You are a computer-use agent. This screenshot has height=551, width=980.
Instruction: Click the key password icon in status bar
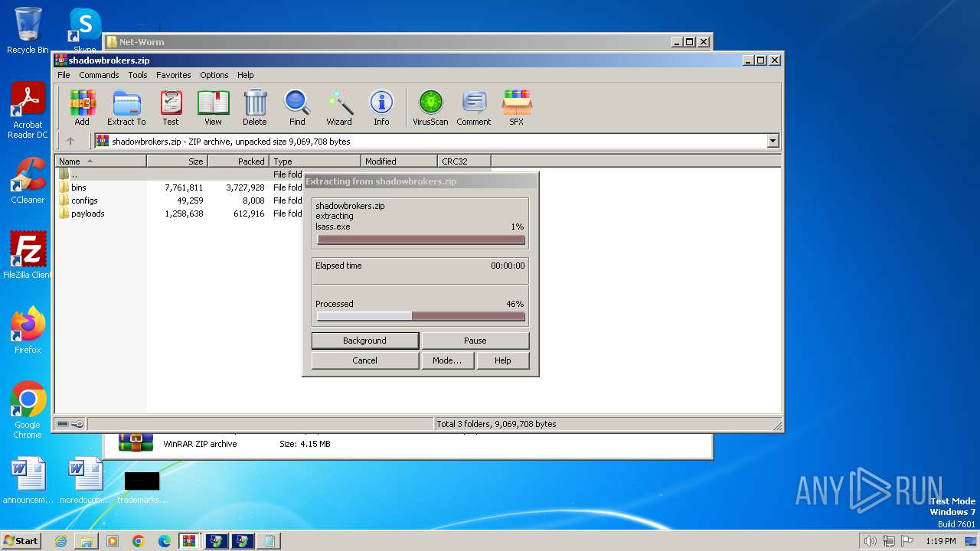pos(77,424)
